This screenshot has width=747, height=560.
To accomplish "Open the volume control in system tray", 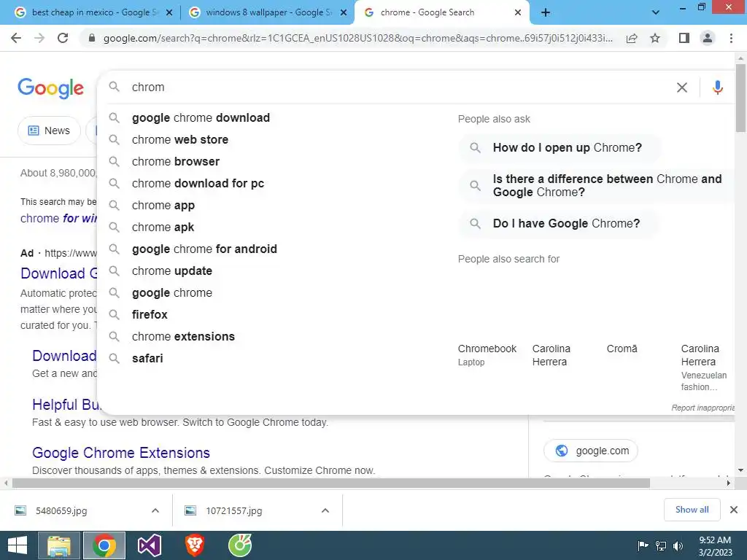I will click(x=678, y=545).
